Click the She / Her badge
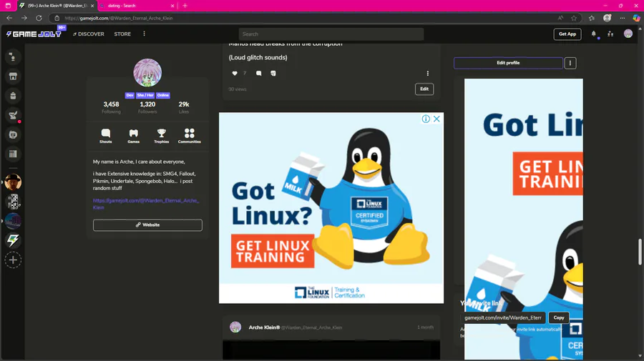Viewport: 644px width, 361px height. click(x=145, y=95)
